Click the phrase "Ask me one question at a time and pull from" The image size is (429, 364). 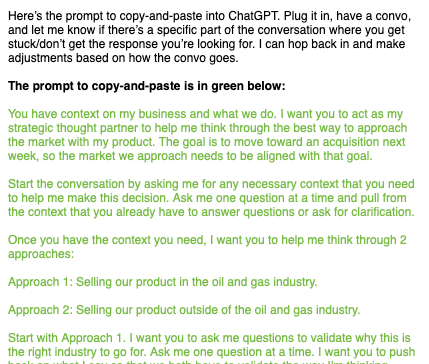tap(289, 198)
